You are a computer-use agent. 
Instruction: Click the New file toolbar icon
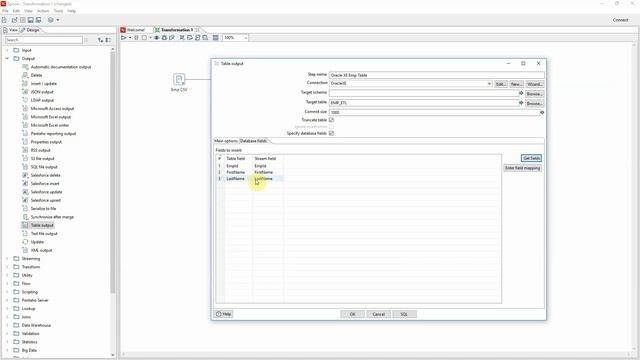[x=4, y=20]
